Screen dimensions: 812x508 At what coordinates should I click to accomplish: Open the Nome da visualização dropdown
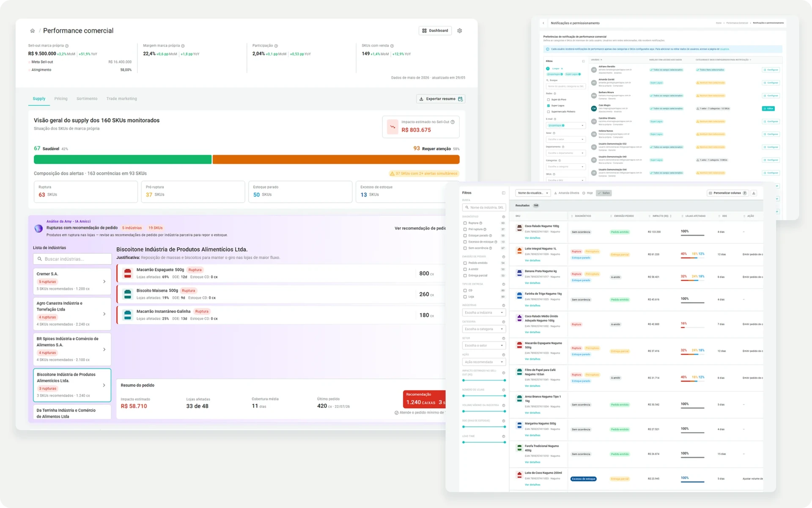pyautogui.click(x=533, y=193)
